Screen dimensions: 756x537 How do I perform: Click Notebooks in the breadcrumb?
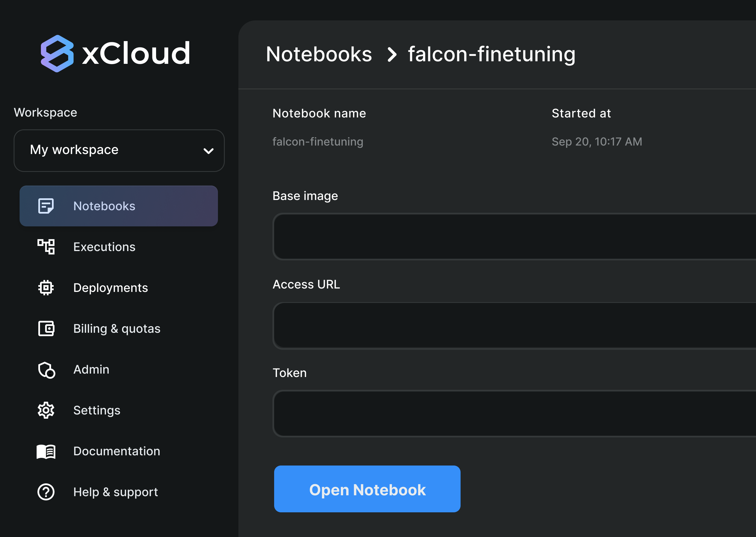point(319,54)
